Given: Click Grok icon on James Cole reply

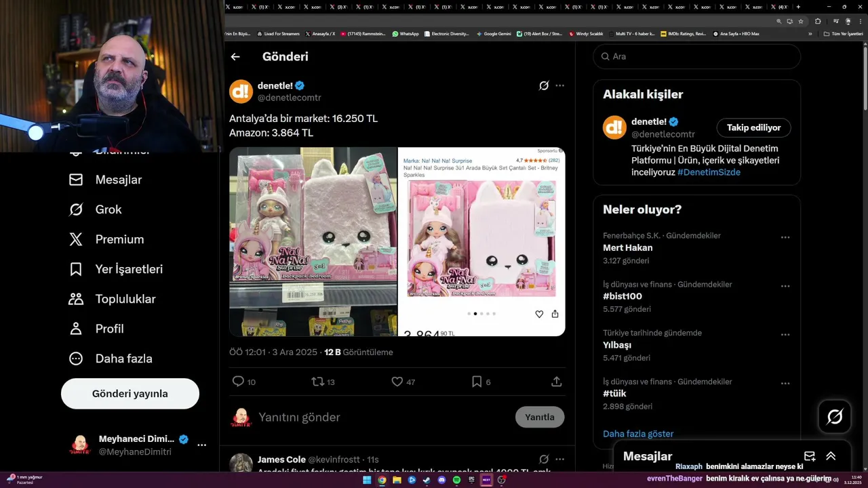Looking at the screenshot, I should [x=544, y=460].
